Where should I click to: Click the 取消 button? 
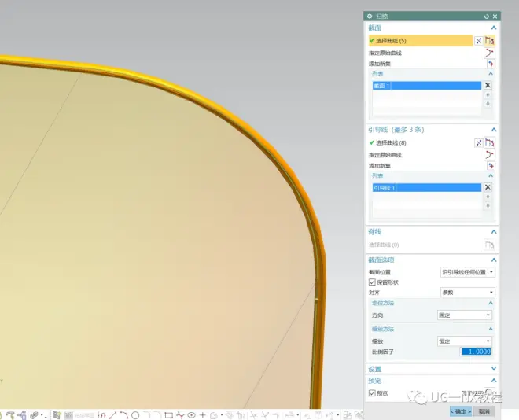click(484, 411)
